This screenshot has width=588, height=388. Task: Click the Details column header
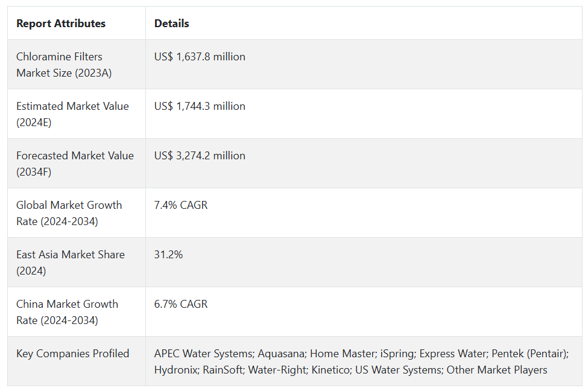pyautogui.click(x=171, y=24)
